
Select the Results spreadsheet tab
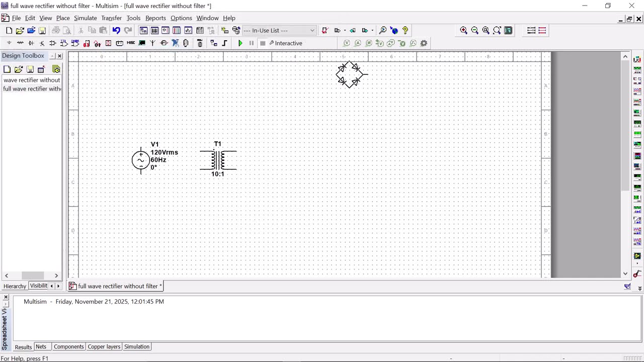click(23, 347)
